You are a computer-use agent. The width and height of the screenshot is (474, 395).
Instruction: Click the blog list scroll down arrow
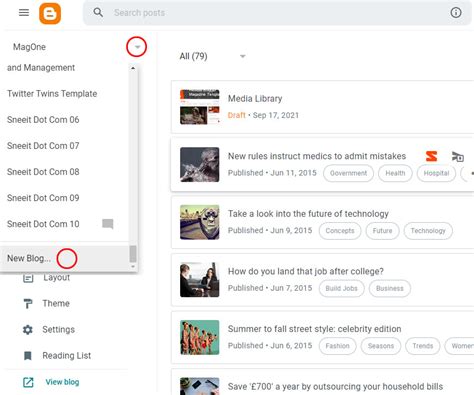pos(133,266)
